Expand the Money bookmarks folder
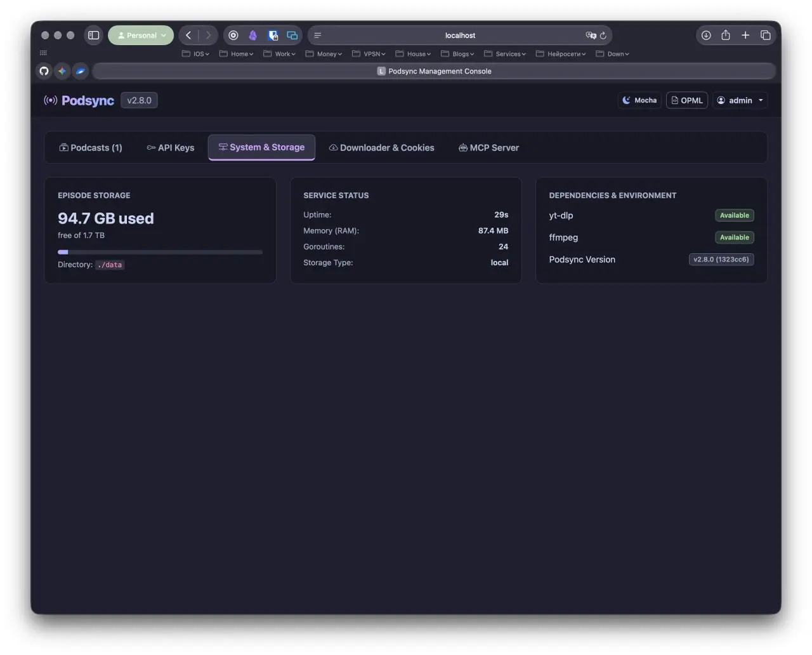 point(324,54)
